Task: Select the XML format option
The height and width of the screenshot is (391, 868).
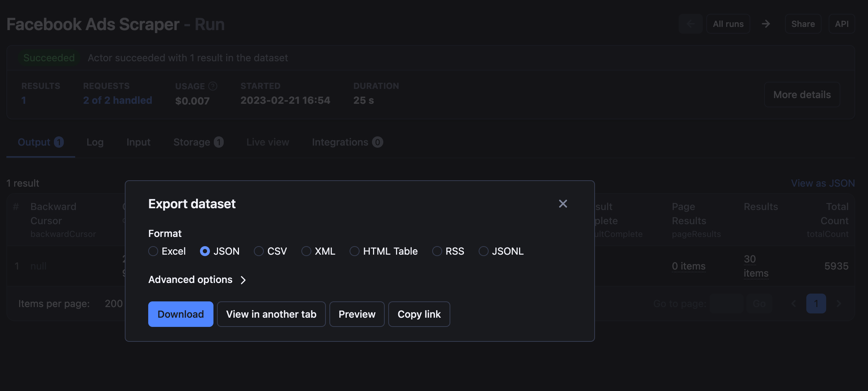Action: click(306, 250)
